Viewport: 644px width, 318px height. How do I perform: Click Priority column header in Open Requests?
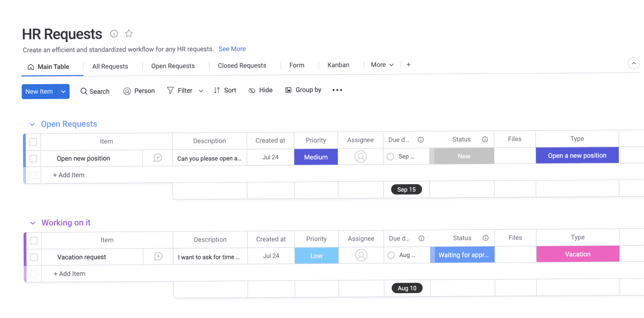[316, 140]
